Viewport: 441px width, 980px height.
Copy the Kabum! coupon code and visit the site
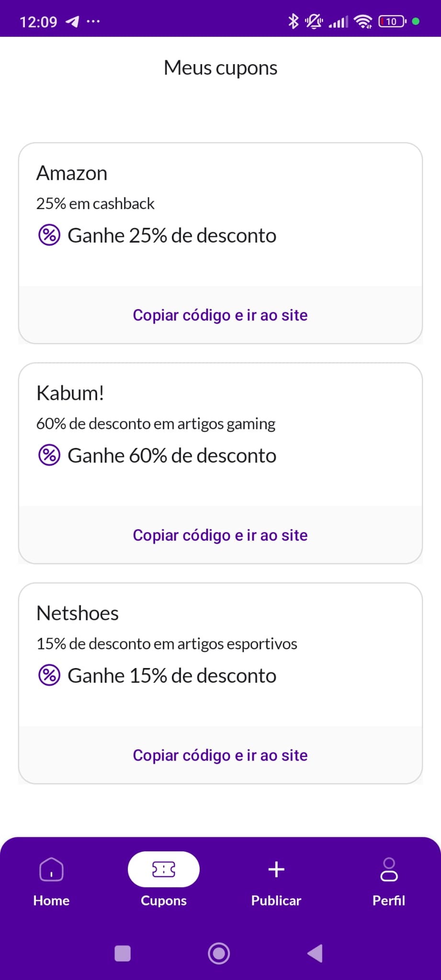pyautogui.click(x=220, y=535)
